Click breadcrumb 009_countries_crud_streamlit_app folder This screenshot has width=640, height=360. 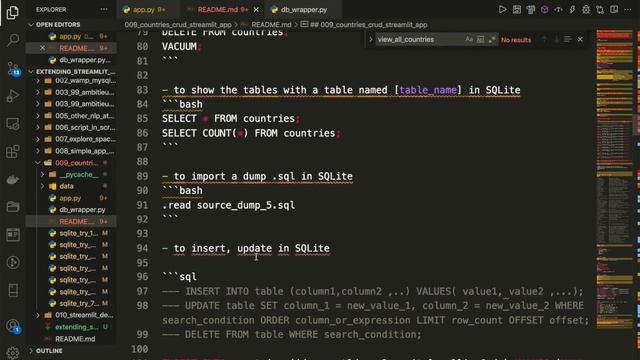tap(178, 24)
